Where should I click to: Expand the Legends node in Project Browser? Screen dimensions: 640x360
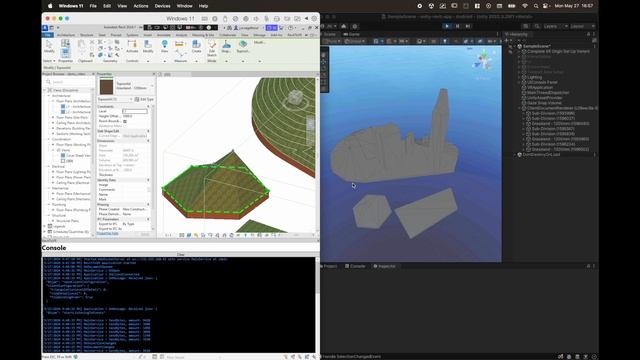point(45,226)
